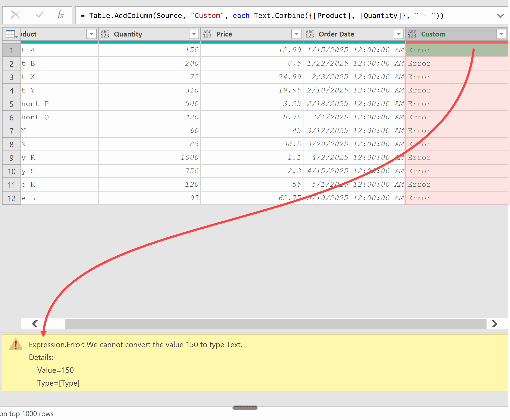Click the data type icon on Order Date column
Image resolution: width=510 pixels, height=420 pixels.
tap(310, 34)
